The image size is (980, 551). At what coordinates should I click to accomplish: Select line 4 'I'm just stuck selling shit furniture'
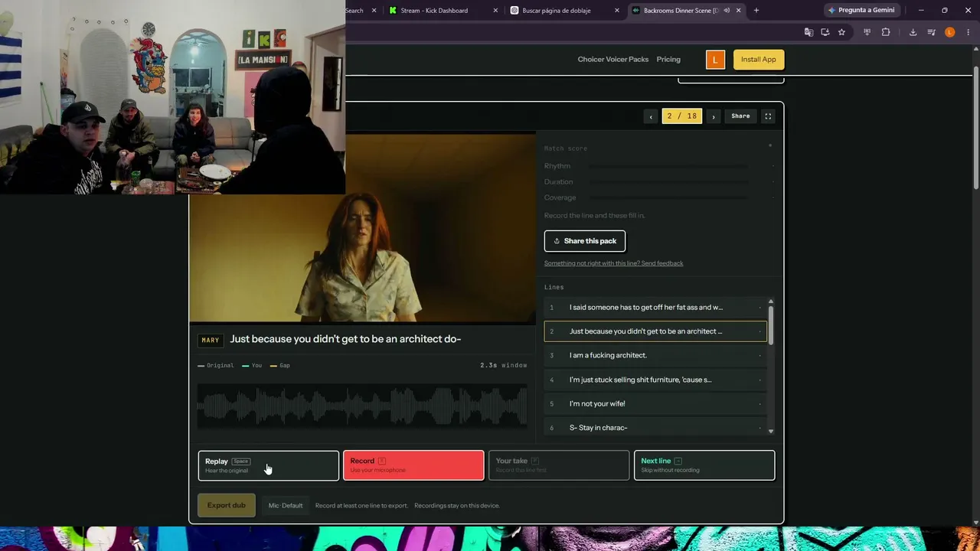click(x=655, y=380)
